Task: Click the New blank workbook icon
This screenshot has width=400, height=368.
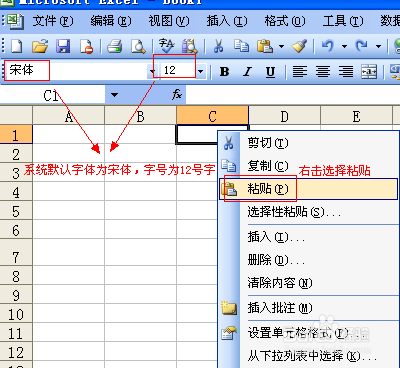Action: coord(17,46)
